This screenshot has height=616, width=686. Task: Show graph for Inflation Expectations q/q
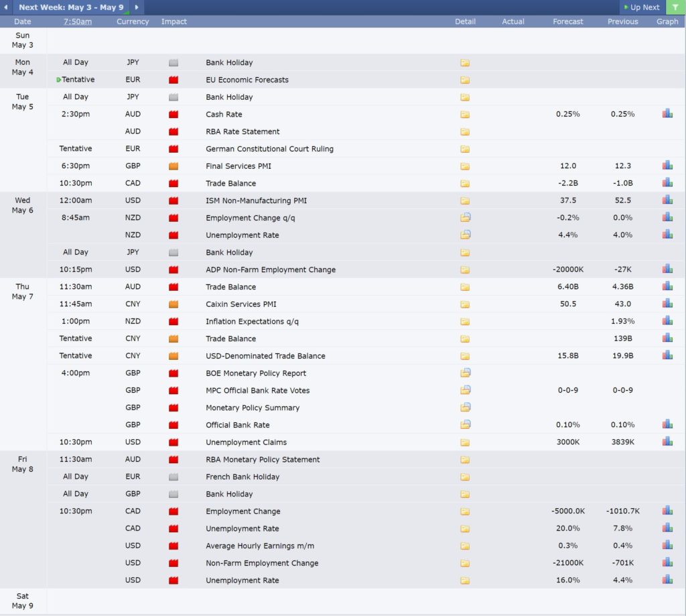pos(667,321)
